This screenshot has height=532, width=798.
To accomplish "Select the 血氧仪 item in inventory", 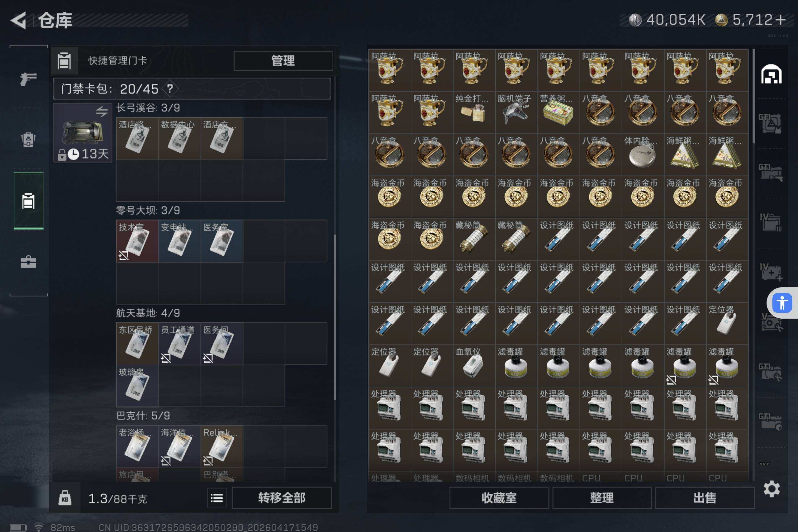I will point(474,366).
